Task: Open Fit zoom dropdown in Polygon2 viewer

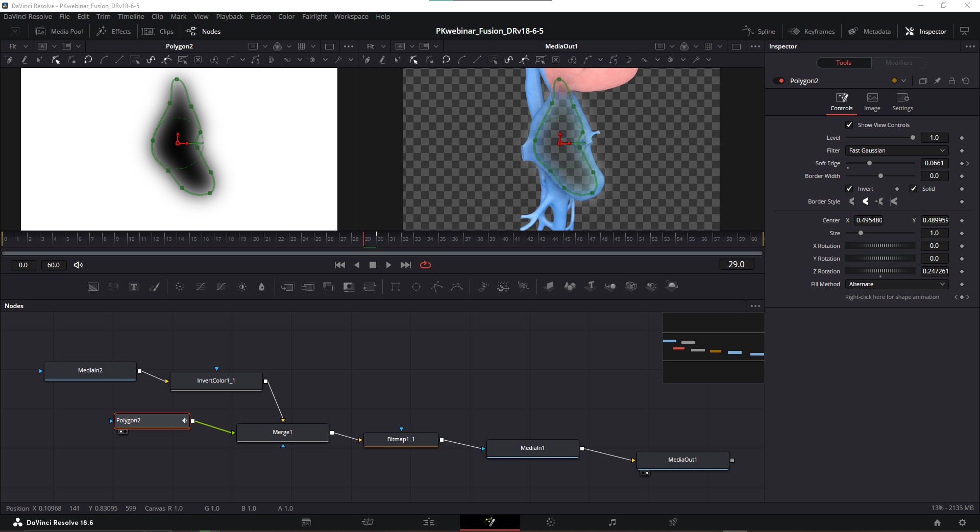Action: pos(18,46)
